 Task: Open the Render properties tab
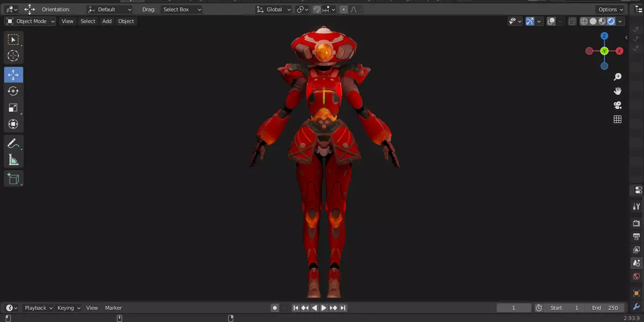pos(636,223)
